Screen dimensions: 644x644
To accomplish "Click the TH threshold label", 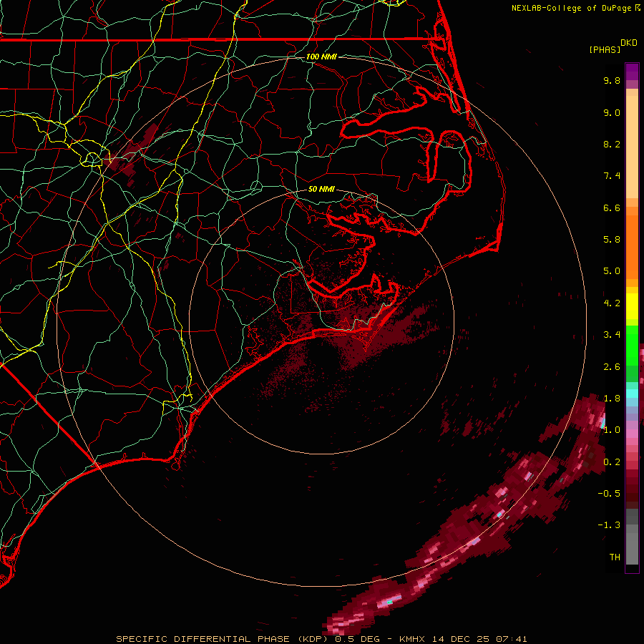I will coord(615,557).
